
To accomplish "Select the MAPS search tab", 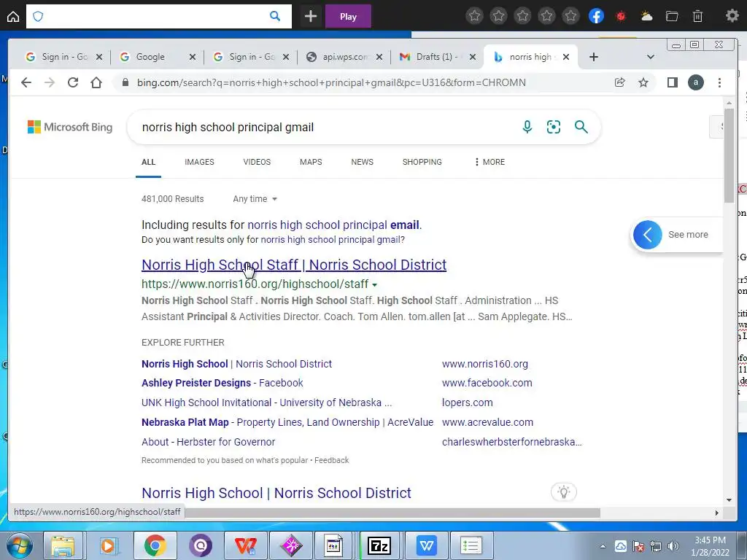I will coord(311,162).
